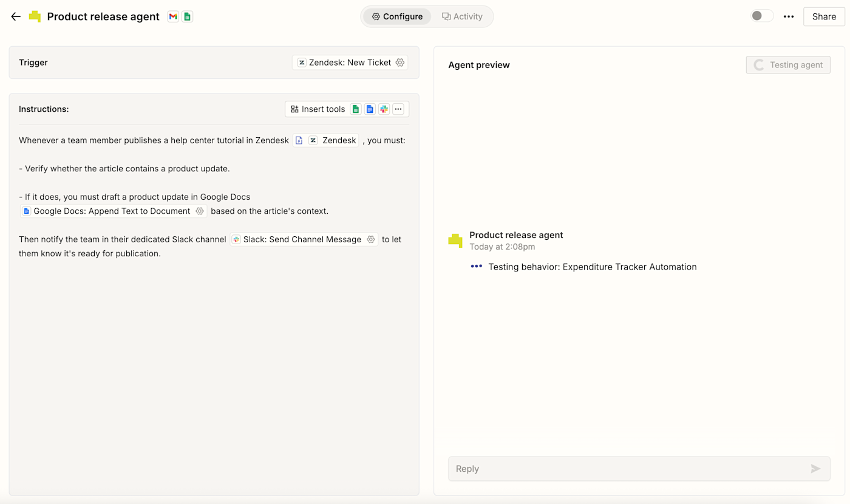Click the send arrow in the reply box
Image resolution: width=850 pixels, height=504 pixels.
point(815,469)
